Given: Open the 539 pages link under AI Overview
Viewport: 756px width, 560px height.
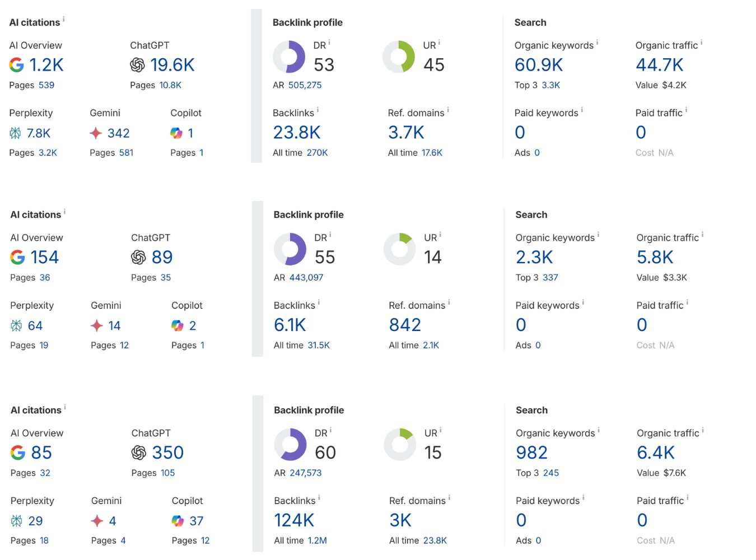Looking at the screenshot, I should click(47, 85).
